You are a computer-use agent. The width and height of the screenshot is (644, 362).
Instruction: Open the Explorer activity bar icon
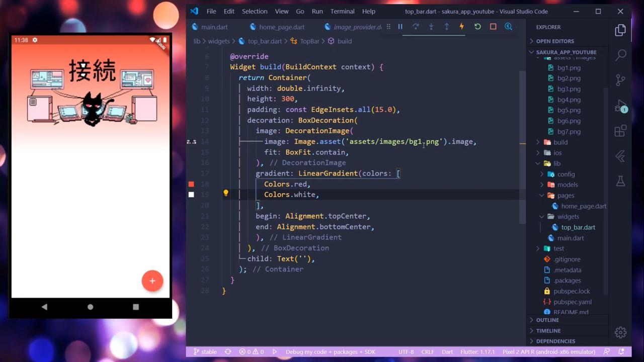click(x=620, y=30)
